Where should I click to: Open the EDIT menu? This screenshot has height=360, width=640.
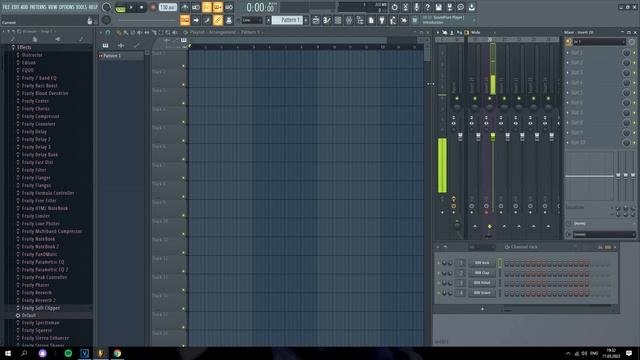(x=16, y=7)
